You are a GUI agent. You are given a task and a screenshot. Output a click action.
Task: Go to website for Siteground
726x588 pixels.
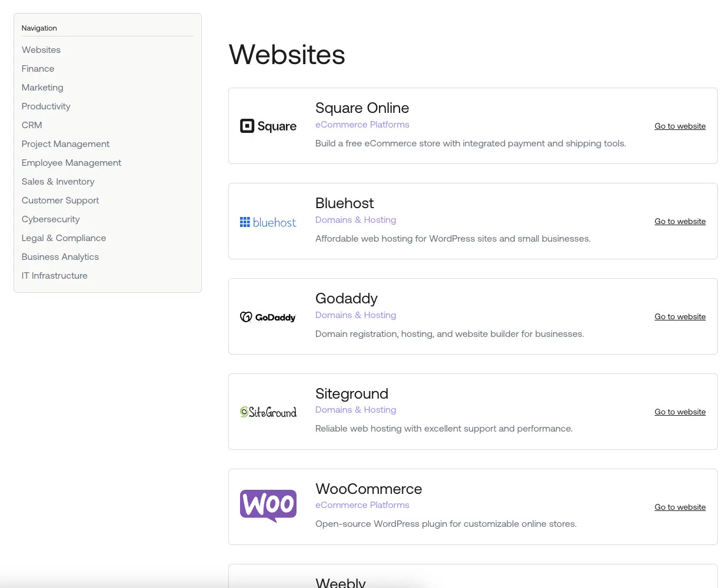tap(680, 412)
